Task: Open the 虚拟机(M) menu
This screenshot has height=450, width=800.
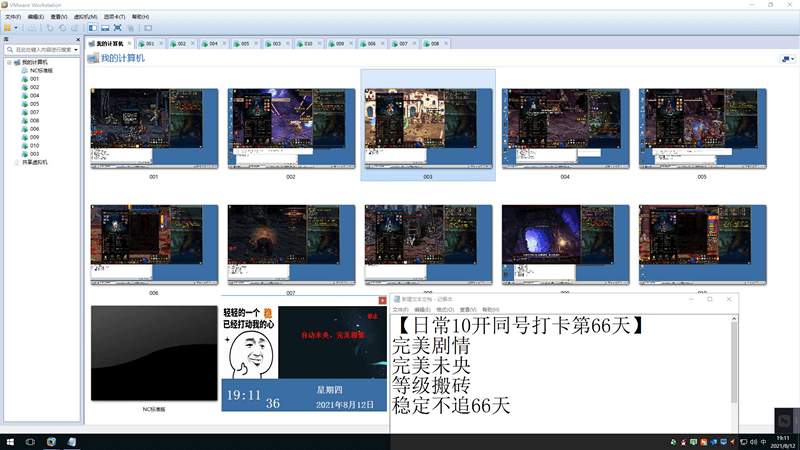Action: pos(85,17)
